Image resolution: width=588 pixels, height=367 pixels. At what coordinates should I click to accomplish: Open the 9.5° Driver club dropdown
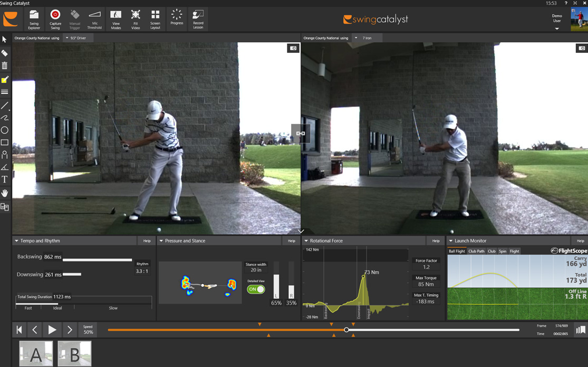(x=75, y=38)
